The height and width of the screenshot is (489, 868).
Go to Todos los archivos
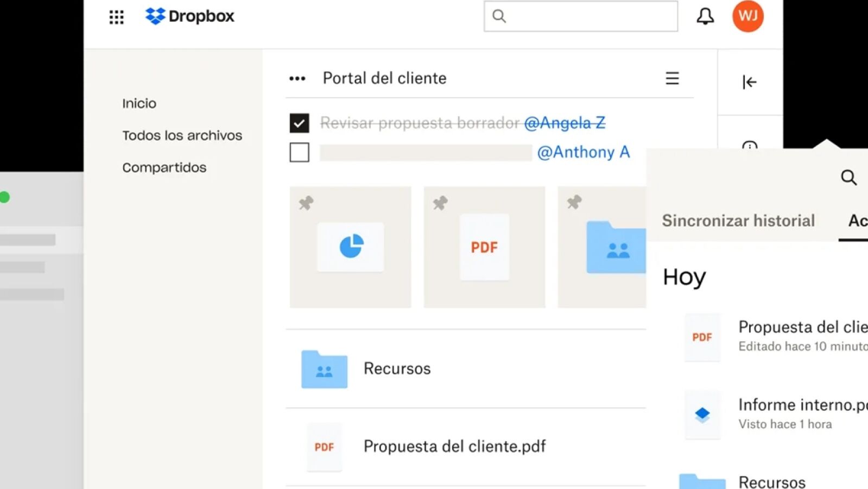(x=182, y=135)
